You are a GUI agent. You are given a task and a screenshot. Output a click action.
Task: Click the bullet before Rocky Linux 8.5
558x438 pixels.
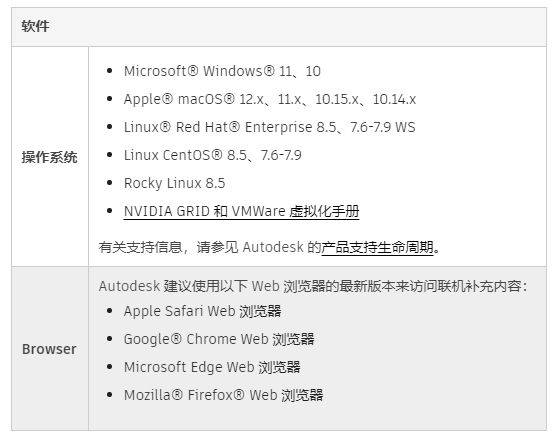tap(110, 183)
